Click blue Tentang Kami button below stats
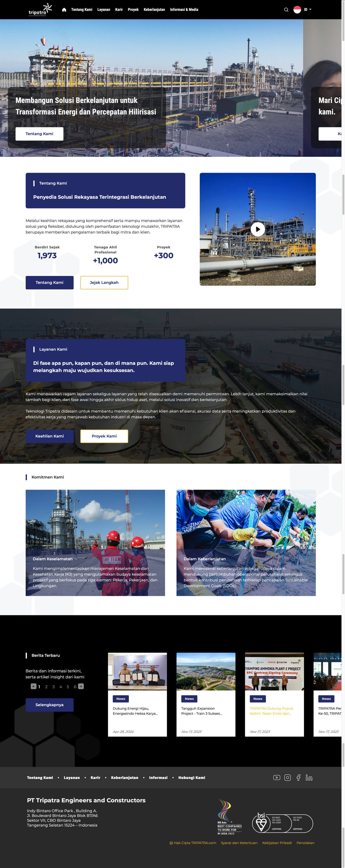This screenshot has width=345, height=868. tap(50, 282)
